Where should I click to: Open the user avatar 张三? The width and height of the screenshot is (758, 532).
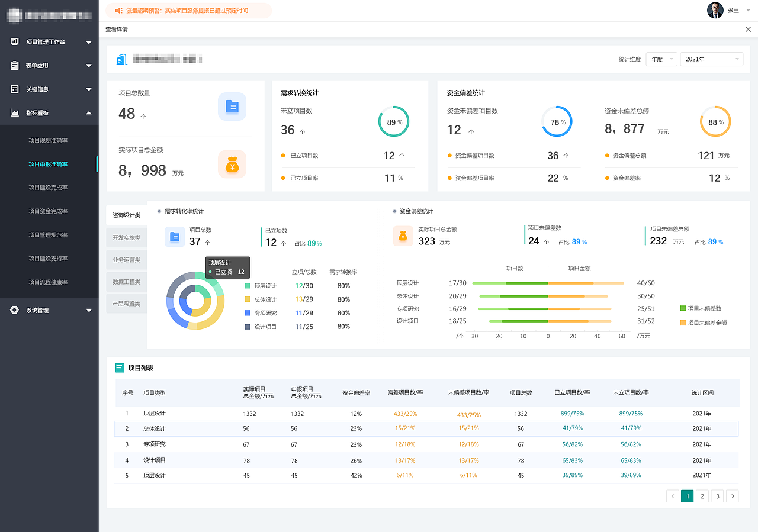point(715,11)
